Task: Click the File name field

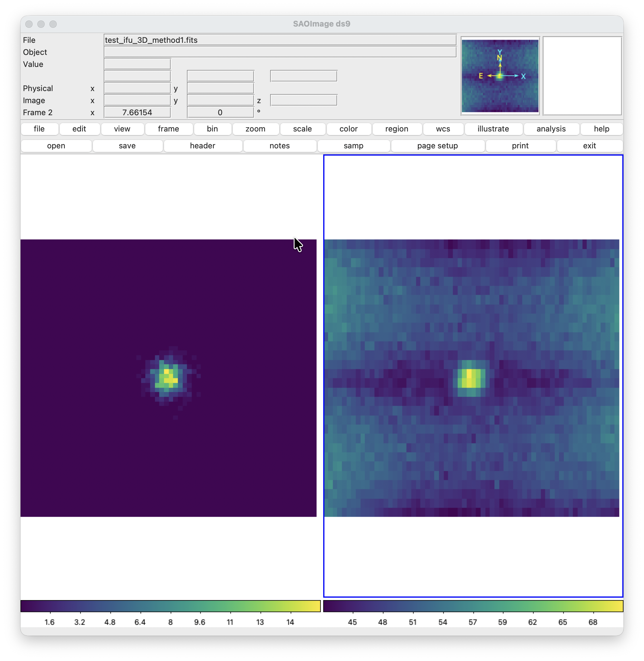Action: 280,40
